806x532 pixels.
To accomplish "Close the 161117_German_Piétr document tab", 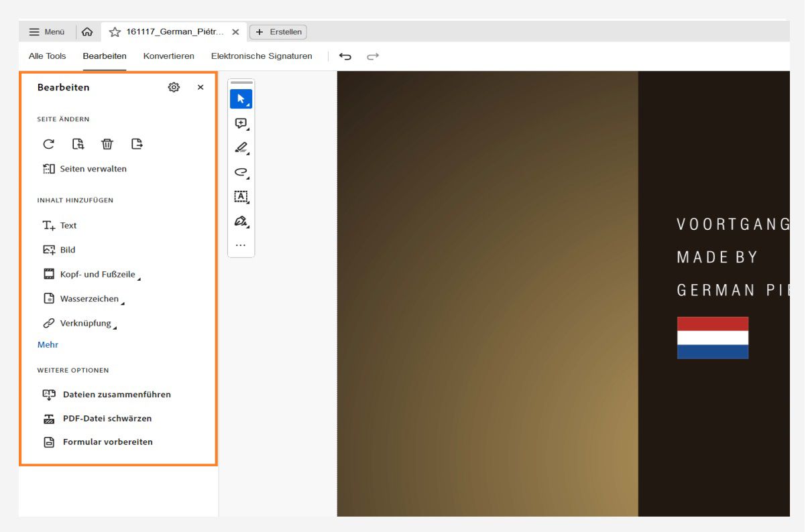I will pos(235,31).
